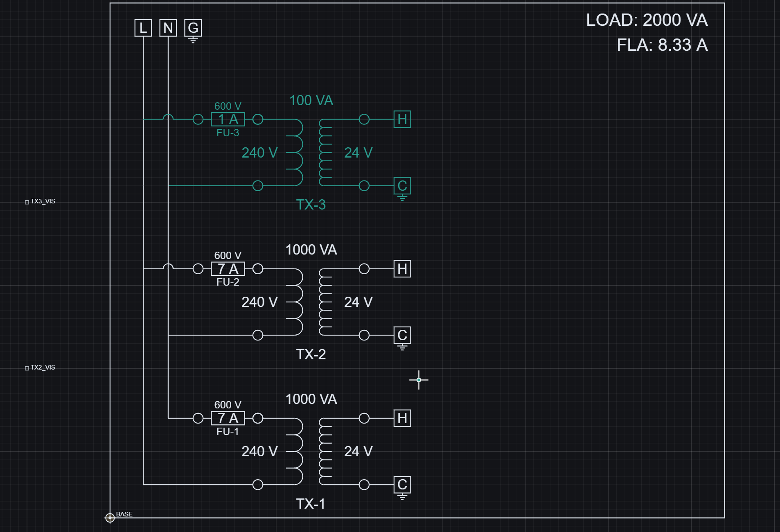The image size is (780, 532).
Task: Select the 1 A fuse box FU-3
Action: [x=228, y=119]
